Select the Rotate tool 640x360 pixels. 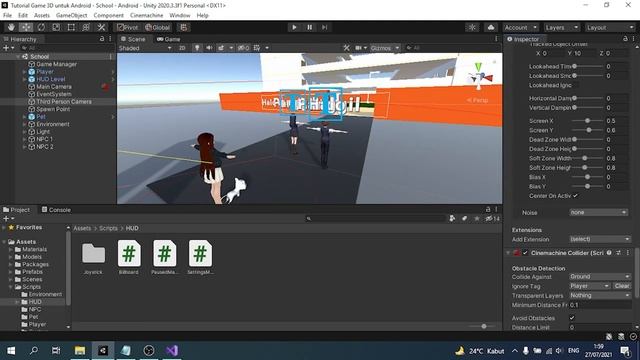point(41,27)
